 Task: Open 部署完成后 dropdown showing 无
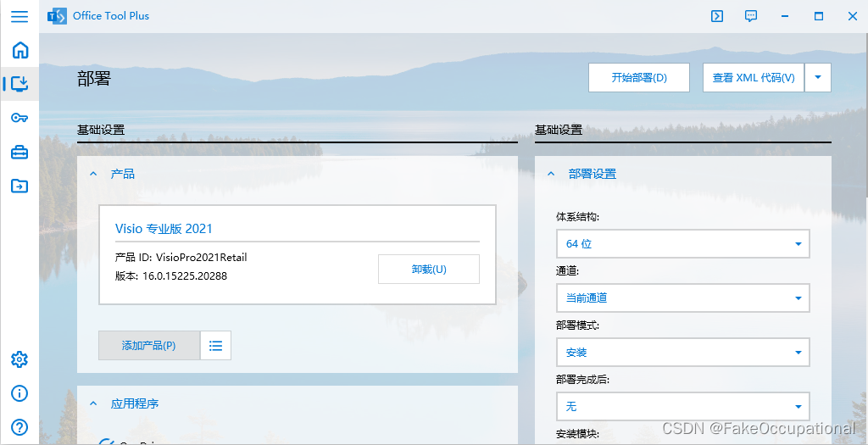point(682,406)
